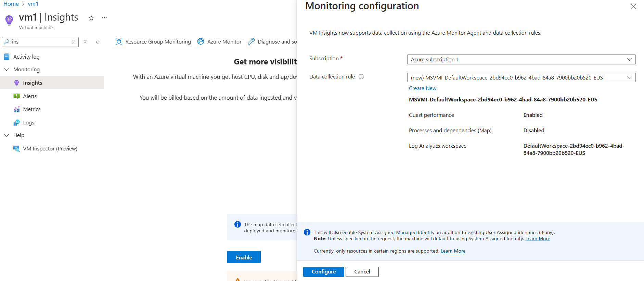The image size is (644, 281).
Task: Click the 'Enabled' Guest performance value
Action: pyautogui.click(x=533, y=115)
